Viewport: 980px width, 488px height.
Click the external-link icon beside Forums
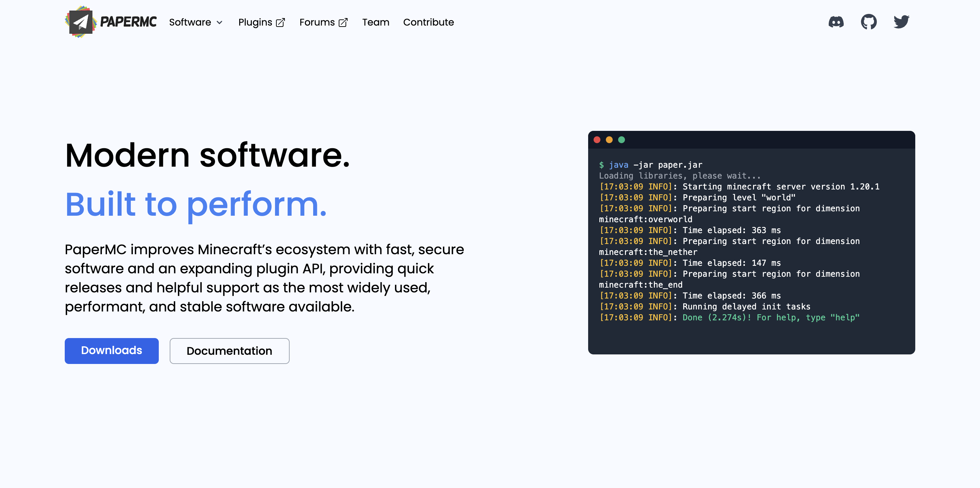(343, 23)
